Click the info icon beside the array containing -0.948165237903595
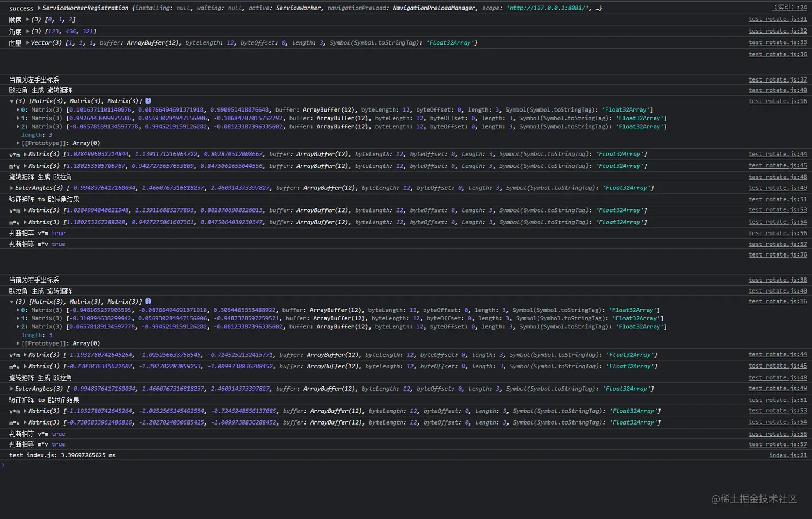Screen dimensions: 812x519 tap(148, 302)
